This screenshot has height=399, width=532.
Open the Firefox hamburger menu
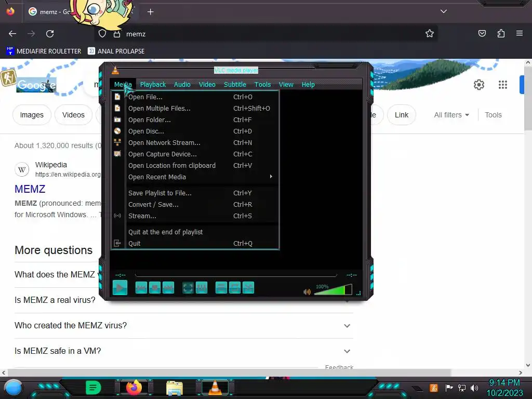(x=520, y=33)
